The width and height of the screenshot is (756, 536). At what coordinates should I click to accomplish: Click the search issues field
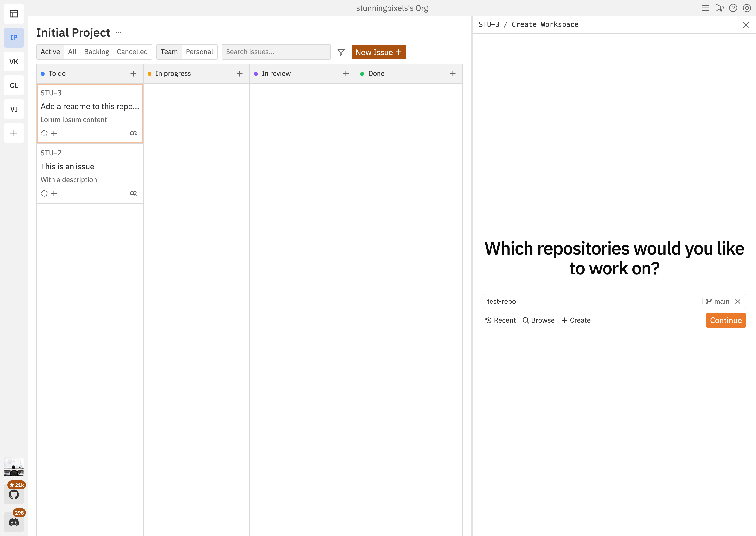pyautogui.click(x=276, y=52)
